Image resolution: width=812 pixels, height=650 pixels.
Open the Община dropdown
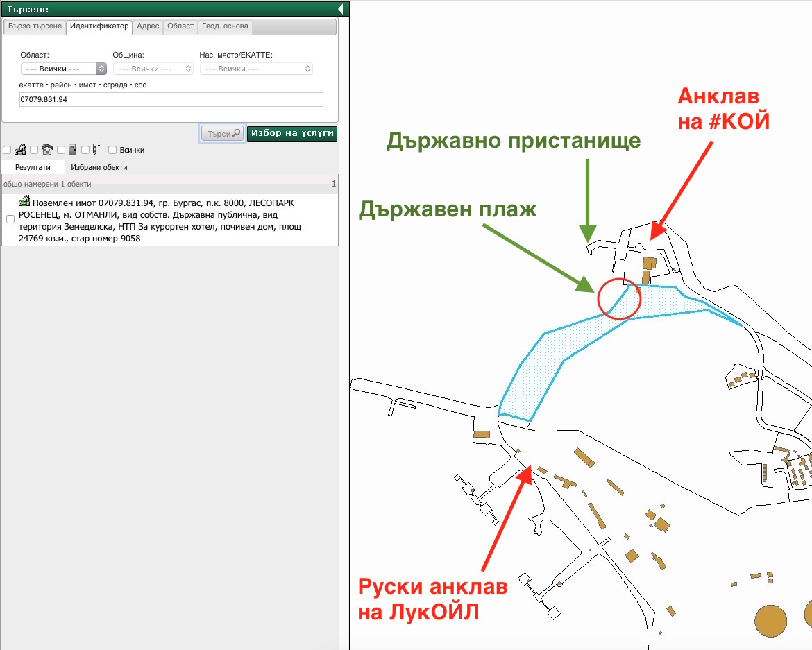(x=153, y=69)
